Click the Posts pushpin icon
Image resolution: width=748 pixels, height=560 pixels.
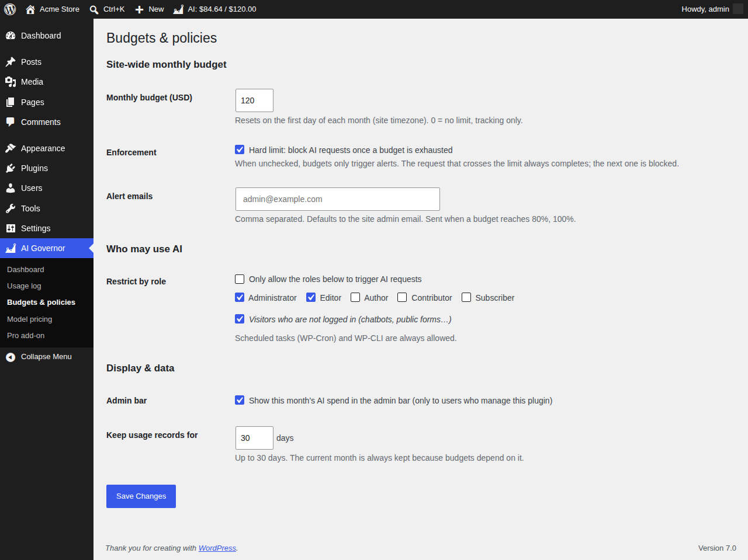click(x=11, y=62)
